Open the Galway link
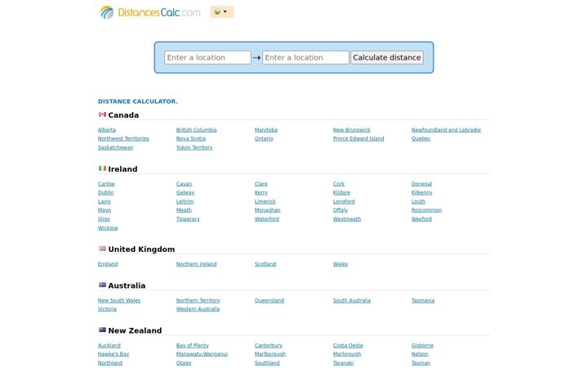588x368 pixels. [x=185, y=193]
